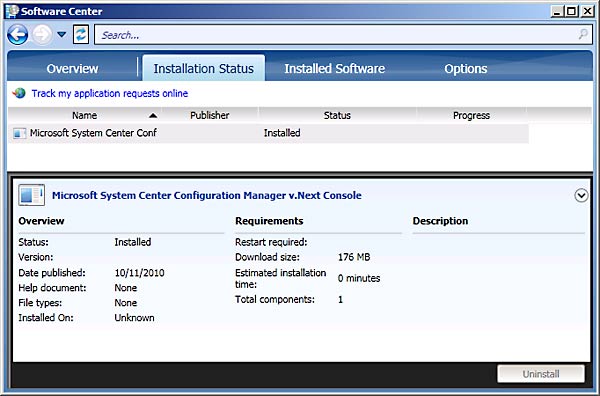
Task: Click the large application icon in details pane
Action: tap(31, 195)
